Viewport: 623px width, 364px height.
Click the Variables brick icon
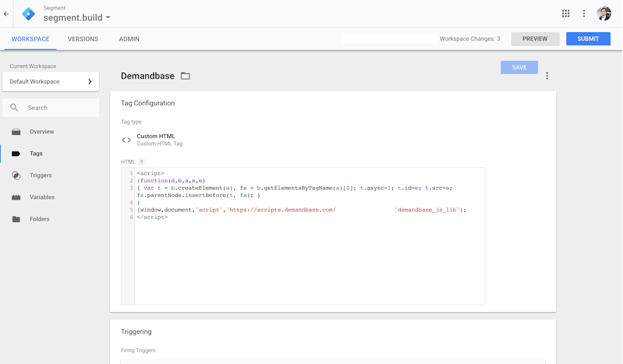pyautogui.click(x=16, y=197)
